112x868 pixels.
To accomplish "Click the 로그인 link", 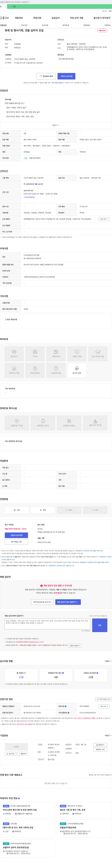I will tap(105, 11).
